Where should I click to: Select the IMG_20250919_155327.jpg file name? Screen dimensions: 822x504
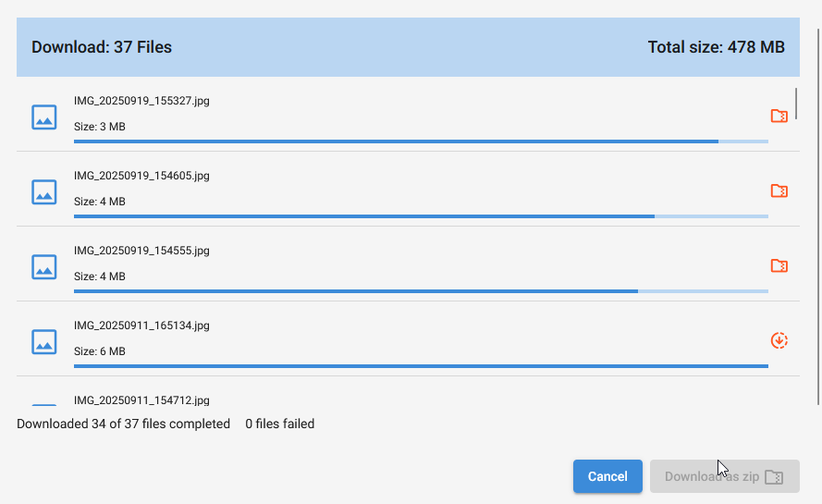click(x=141, y=101)
